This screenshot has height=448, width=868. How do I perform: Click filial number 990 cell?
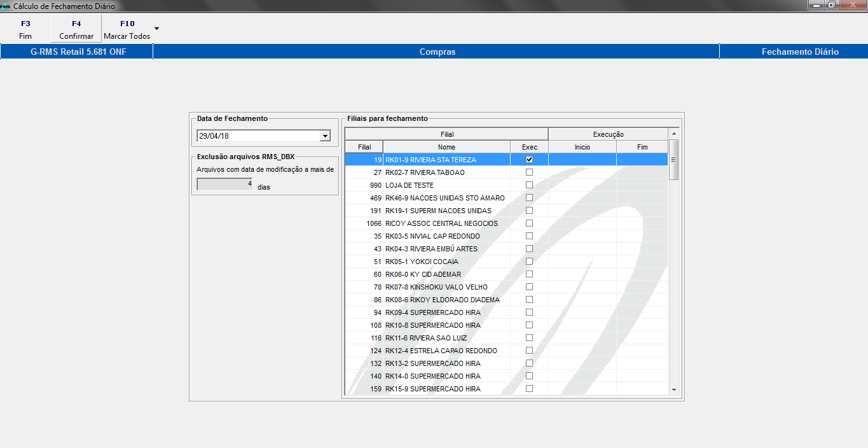[364, 185]
